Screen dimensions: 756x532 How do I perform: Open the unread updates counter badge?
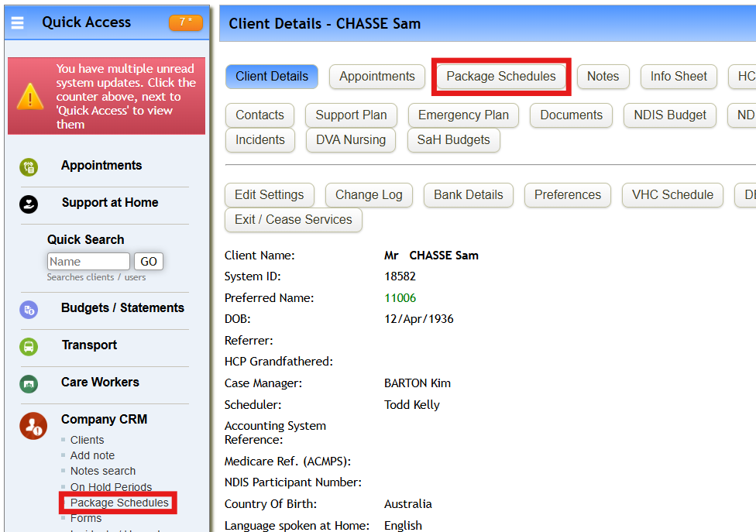pos(185,22)
